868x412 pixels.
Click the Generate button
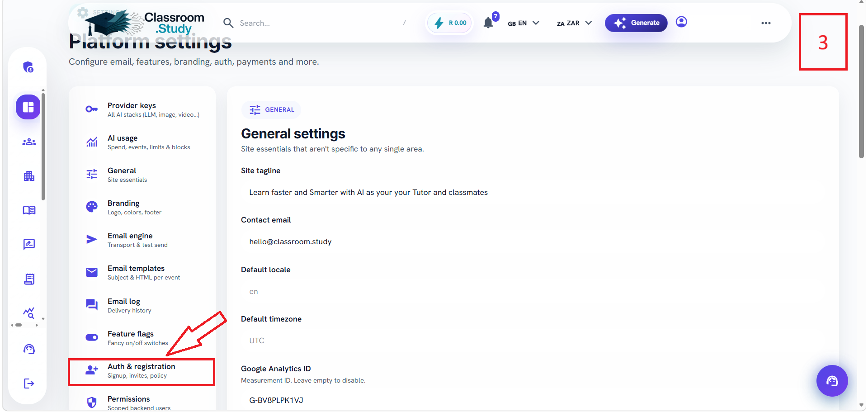tap(636, 23)
